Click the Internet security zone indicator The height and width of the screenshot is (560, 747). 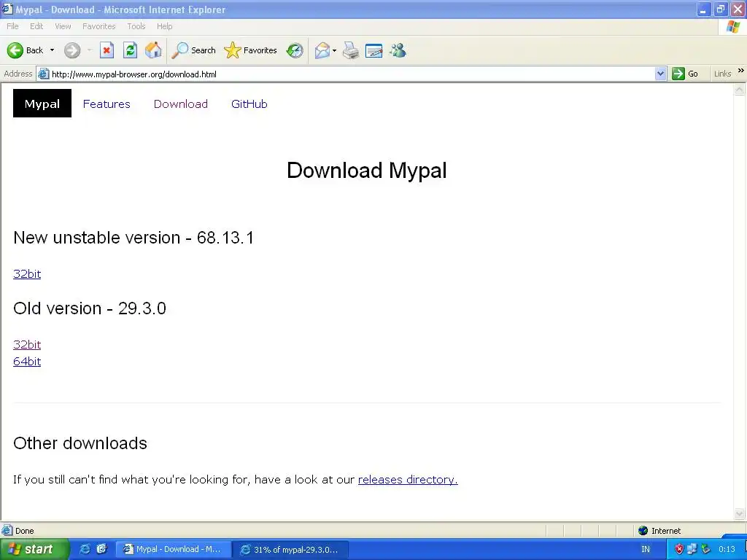659,531
